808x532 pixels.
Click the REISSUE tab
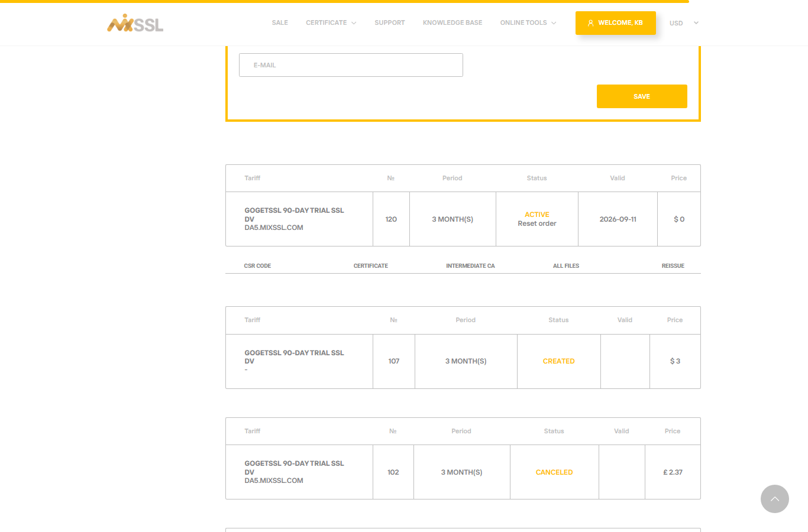[x=673, y=266]
